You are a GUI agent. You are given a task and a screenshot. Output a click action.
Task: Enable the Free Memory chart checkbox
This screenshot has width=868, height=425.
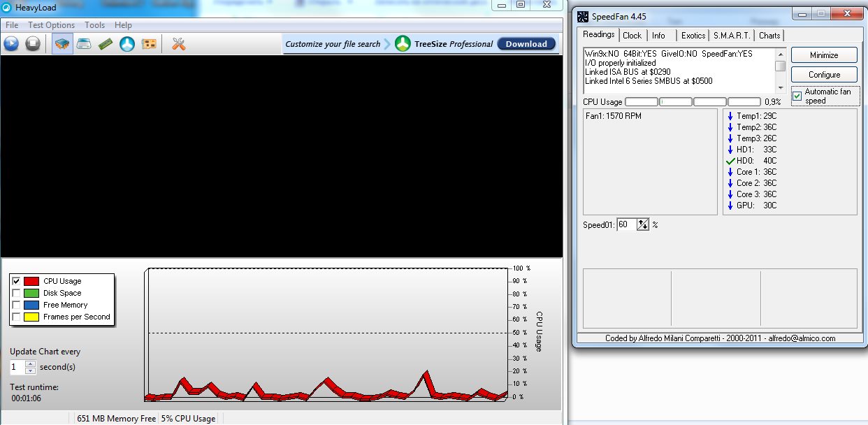pyautogui.click(x=16, y=305)
